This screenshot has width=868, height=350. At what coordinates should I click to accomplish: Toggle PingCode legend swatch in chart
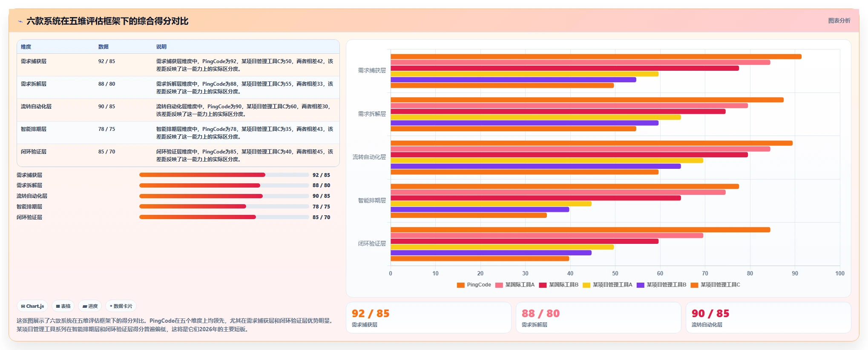(x=460, y=285)
